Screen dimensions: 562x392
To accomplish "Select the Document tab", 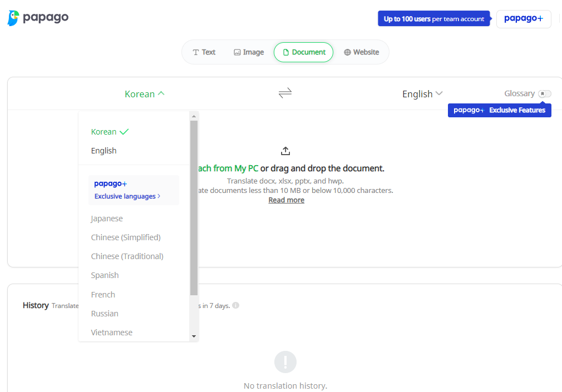I will 304,52.
